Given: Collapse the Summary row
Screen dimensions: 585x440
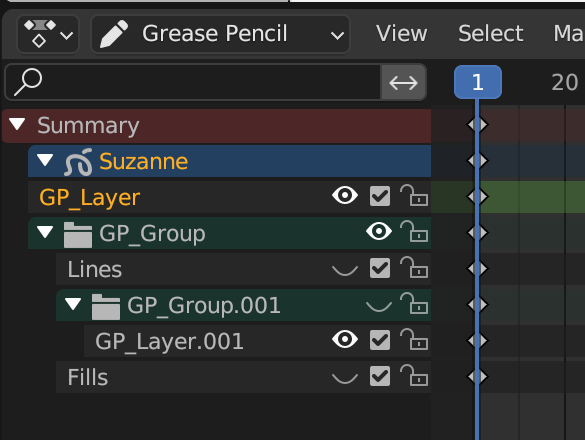Looking at the screenshot, I should click(17, 124).
